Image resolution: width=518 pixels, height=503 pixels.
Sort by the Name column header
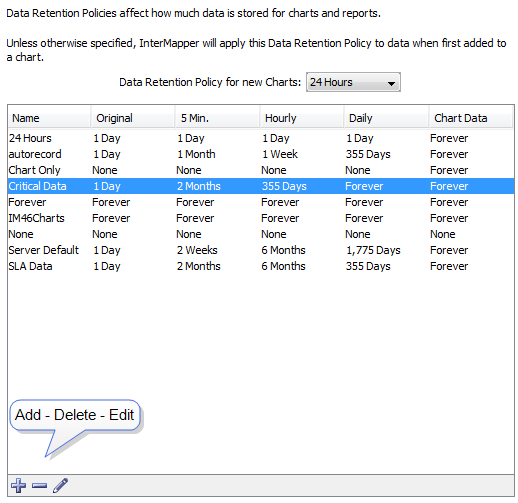49,118
